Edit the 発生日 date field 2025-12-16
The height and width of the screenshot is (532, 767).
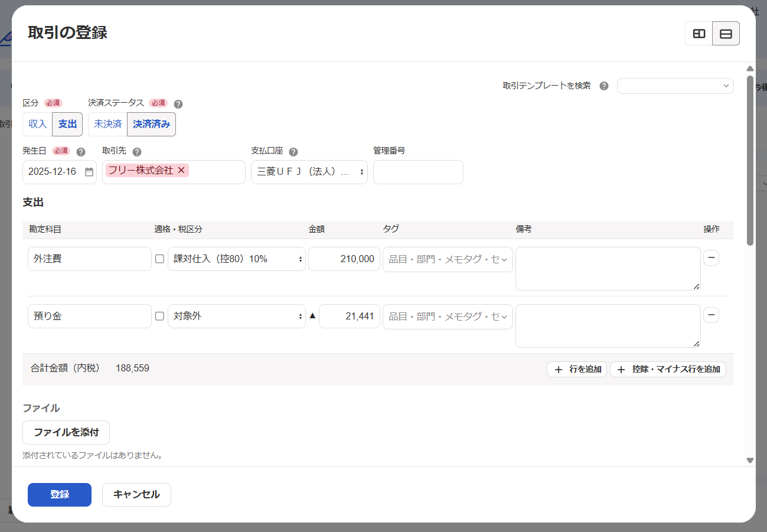(x=60, y=172)
